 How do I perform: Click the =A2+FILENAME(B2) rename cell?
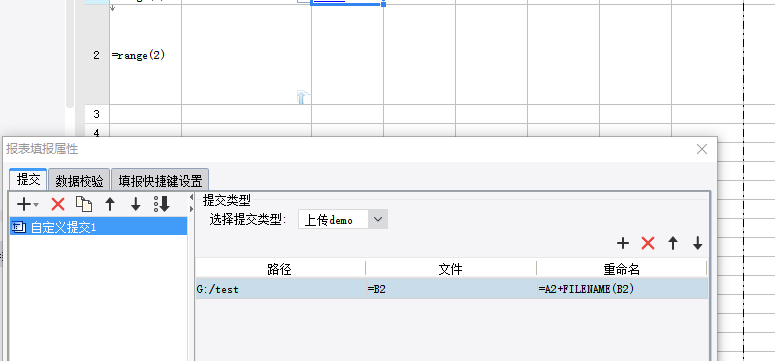point(622,289)
